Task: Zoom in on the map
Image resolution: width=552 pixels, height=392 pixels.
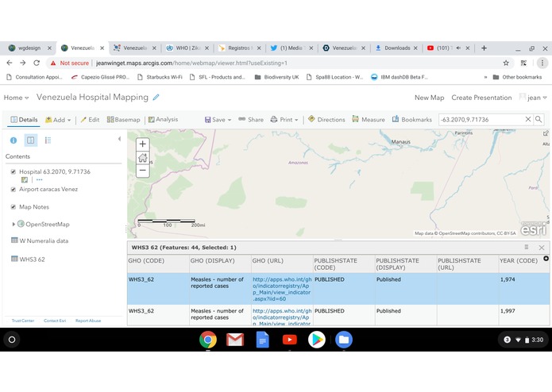Action: pos(143,144)
